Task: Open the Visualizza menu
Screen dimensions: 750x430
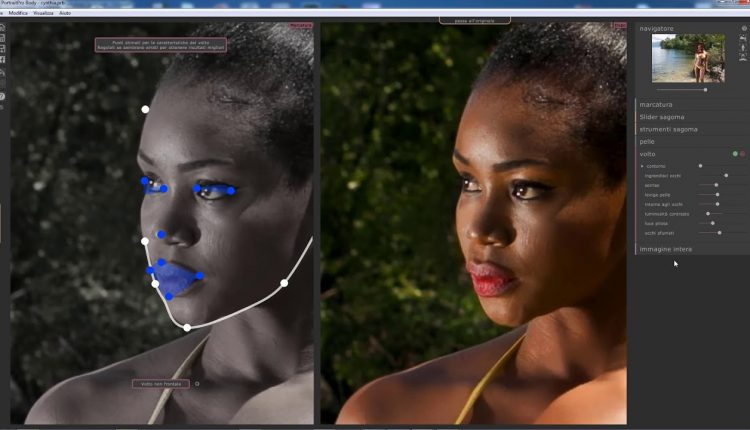Action: pos(43,13)
